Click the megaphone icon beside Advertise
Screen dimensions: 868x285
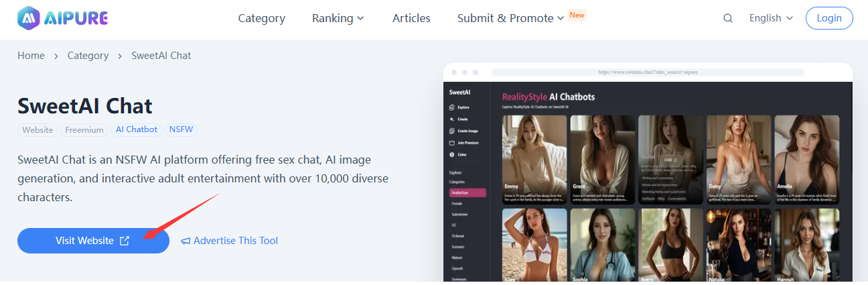[x=186, y=241]
